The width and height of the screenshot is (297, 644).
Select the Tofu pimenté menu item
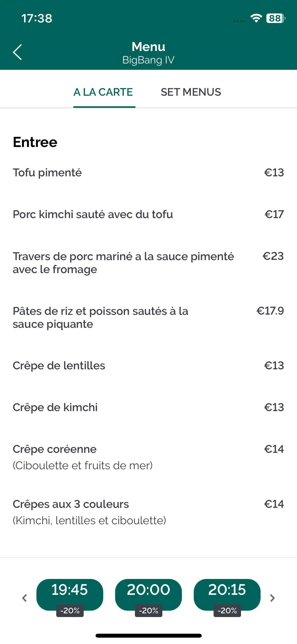(148, 173)
